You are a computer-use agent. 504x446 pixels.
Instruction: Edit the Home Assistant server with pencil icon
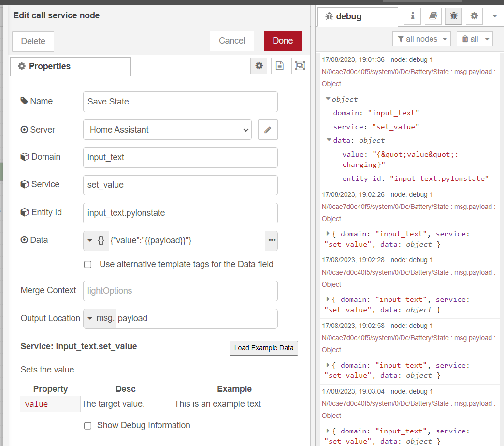268,130
